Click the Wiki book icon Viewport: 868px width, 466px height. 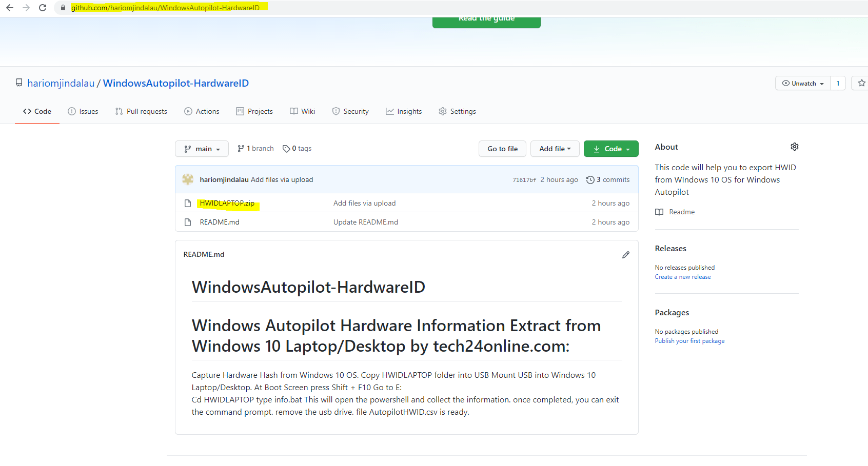coord(293,111)
